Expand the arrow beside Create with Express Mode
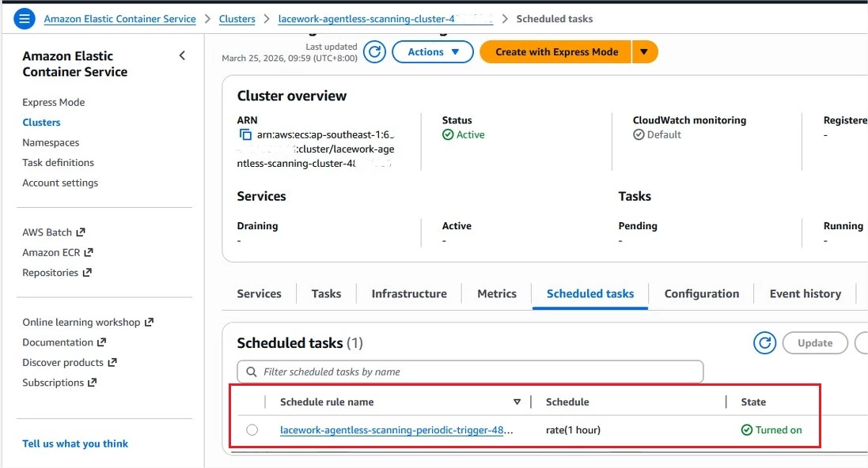This screenshot has height=468, width=868. [644, 52]
